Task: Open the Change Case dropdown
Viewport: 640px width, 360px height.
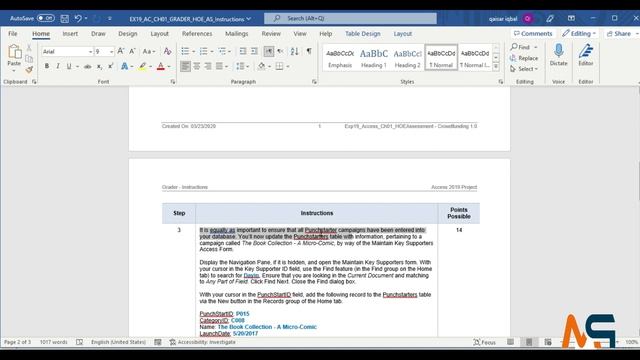Action: coord(149,51)
